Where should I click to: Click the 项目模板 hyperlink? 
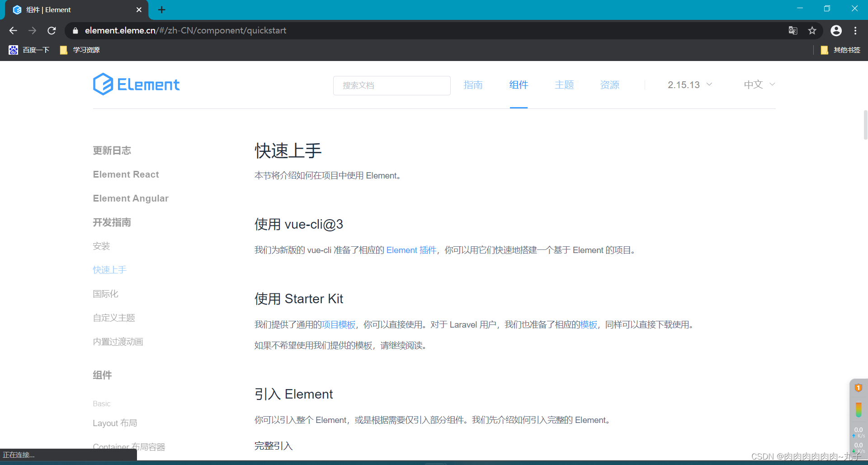point(338,324)
